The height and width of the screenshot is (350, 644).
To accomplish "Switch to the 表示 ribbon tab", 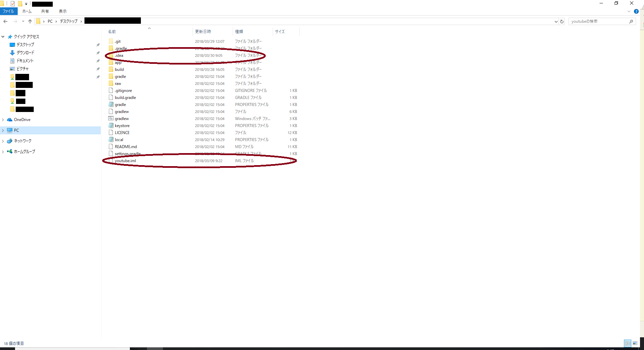I will click(63, 11).
